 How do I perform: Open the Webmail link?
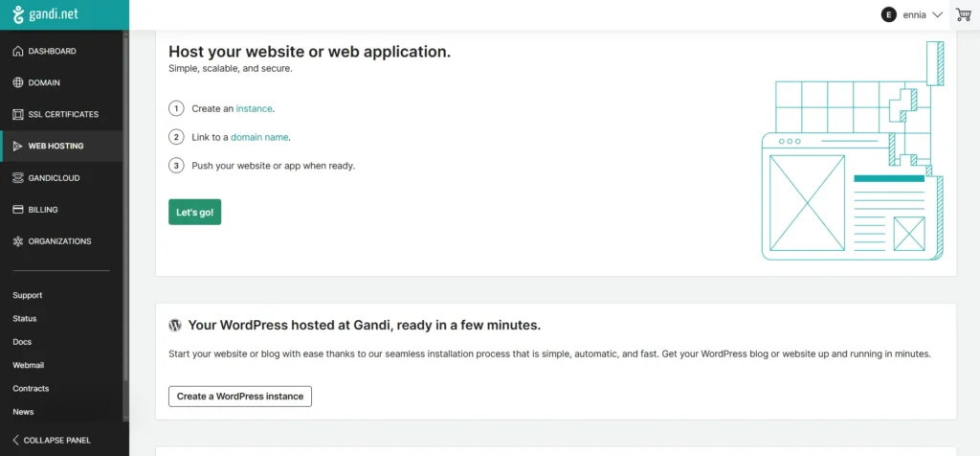point(28,365)
